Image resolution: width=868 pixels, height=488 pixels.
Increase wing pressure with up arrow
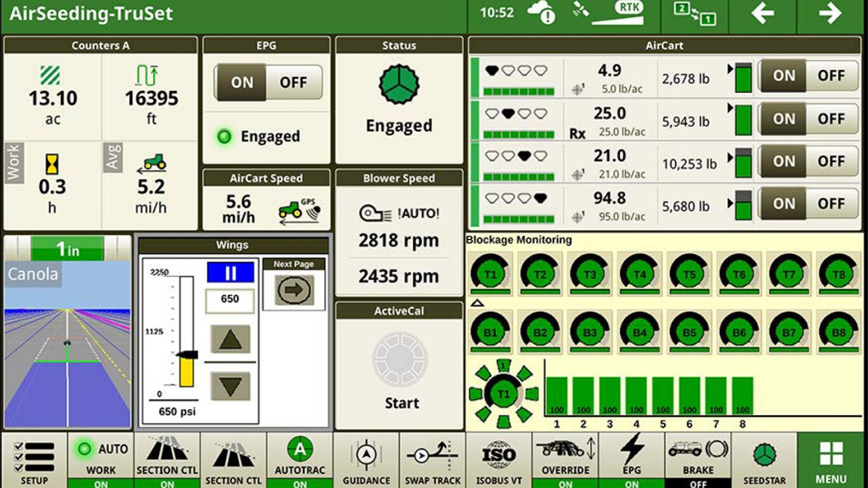pyautogui.click(x=230, y=339)
